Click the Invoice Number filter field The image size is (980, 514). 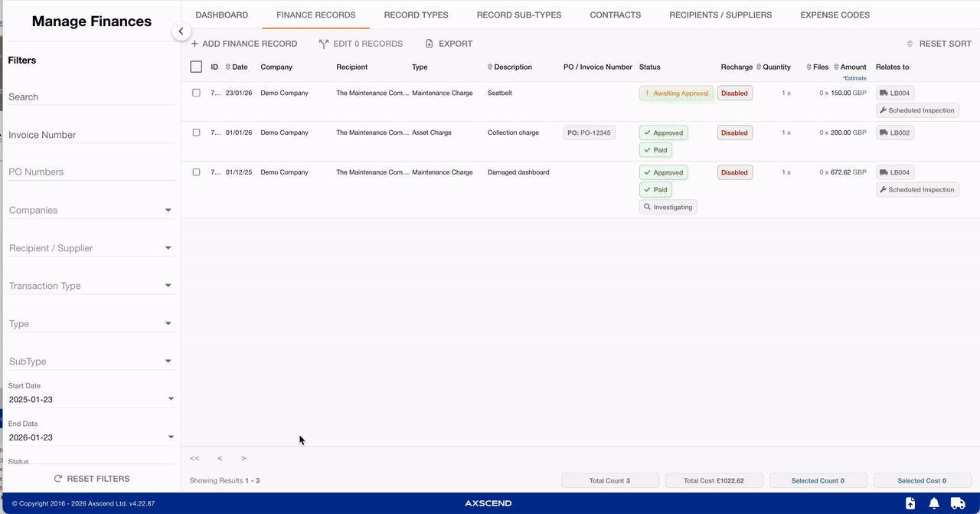pyautogui.click(x=90, y=135)
